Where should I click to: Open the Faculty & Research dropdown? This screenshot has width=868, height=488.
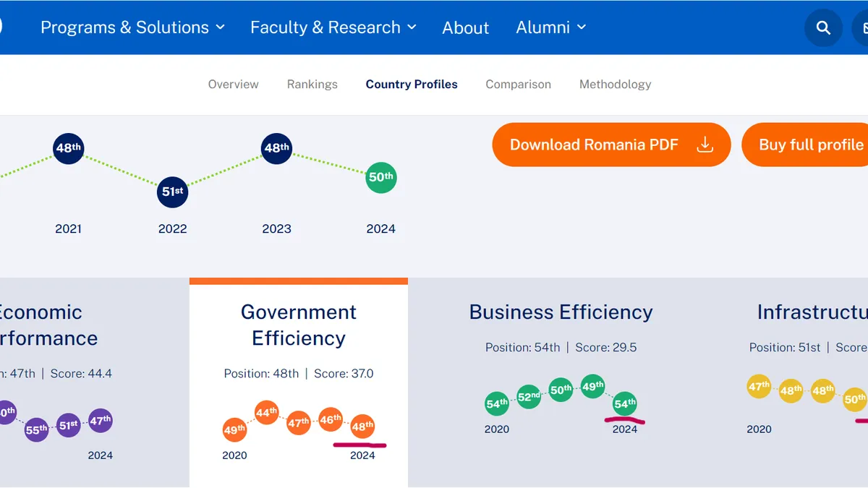pyautogui.click(x=333, y=27)
